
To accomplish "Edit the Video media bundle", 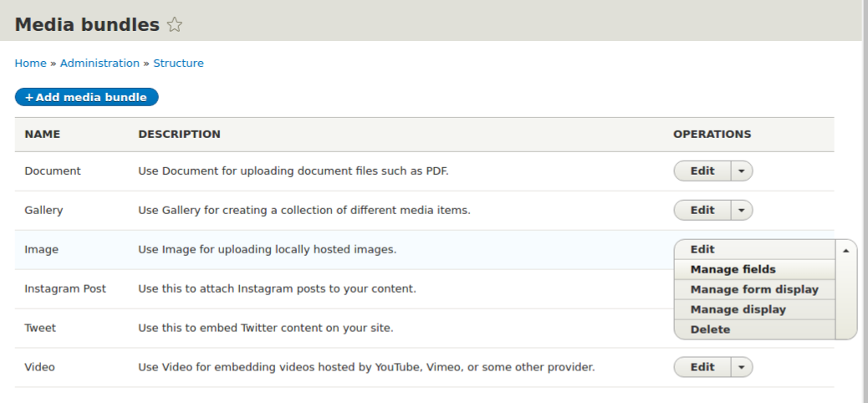I will click(702, 367).
